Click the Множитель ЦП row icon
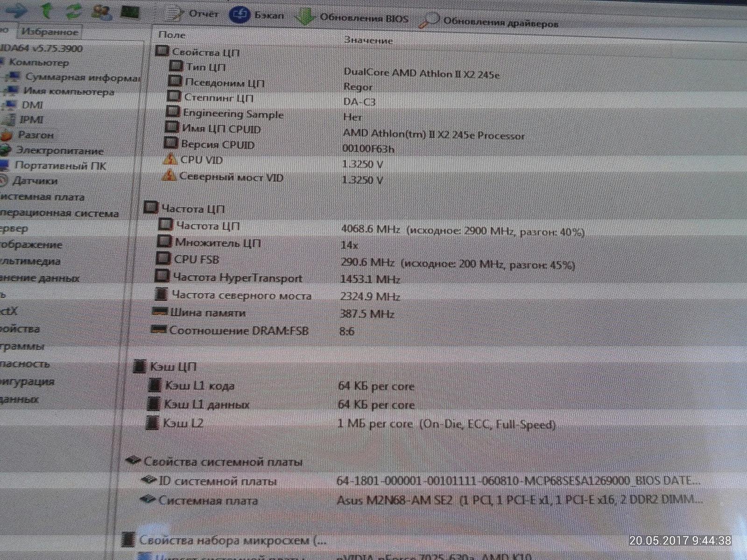 tap(164, 241)
